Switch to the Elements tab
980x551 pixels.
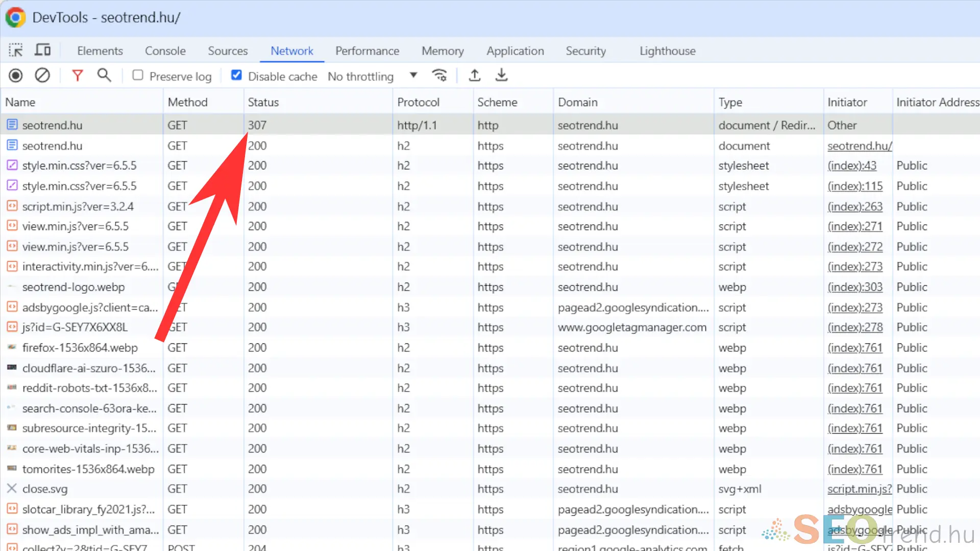pyautogui.click(x=100, y=51)
